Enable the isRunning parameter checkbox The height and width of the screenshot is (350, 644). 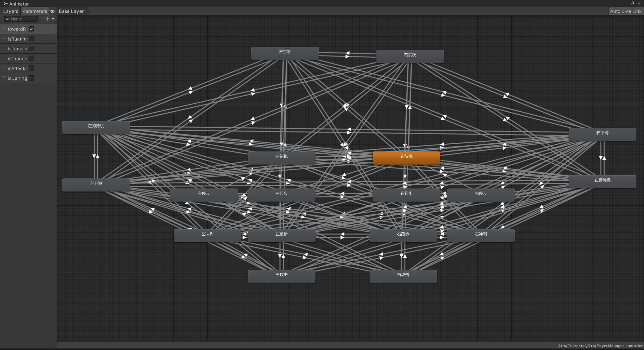coord(31,39)
